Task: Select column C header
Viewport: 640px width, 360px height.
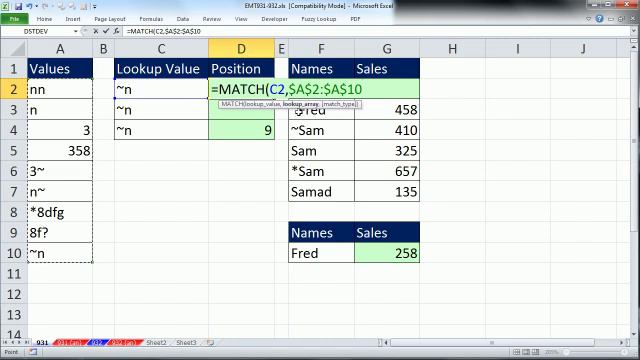Action: click(x=161, y=49)
